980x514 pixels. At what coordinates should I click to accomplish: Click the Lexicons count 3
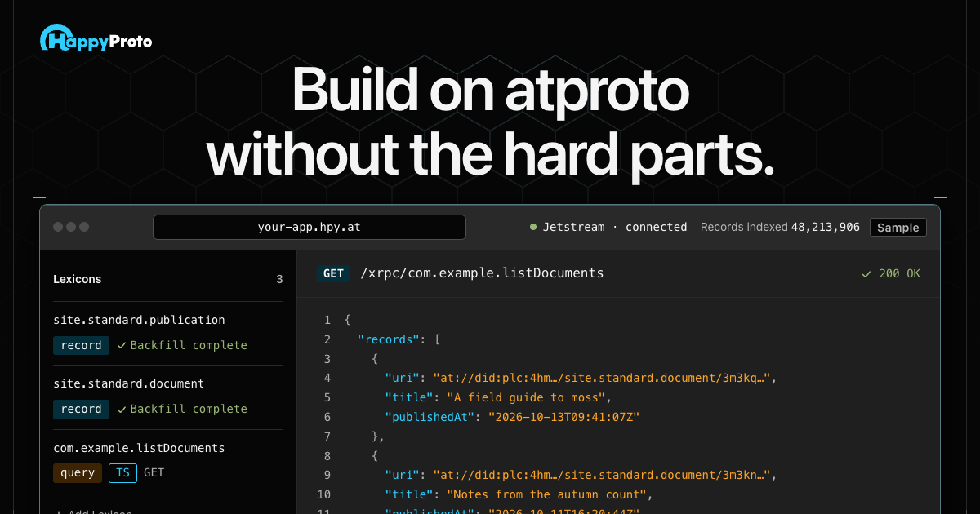click(279, 279)
